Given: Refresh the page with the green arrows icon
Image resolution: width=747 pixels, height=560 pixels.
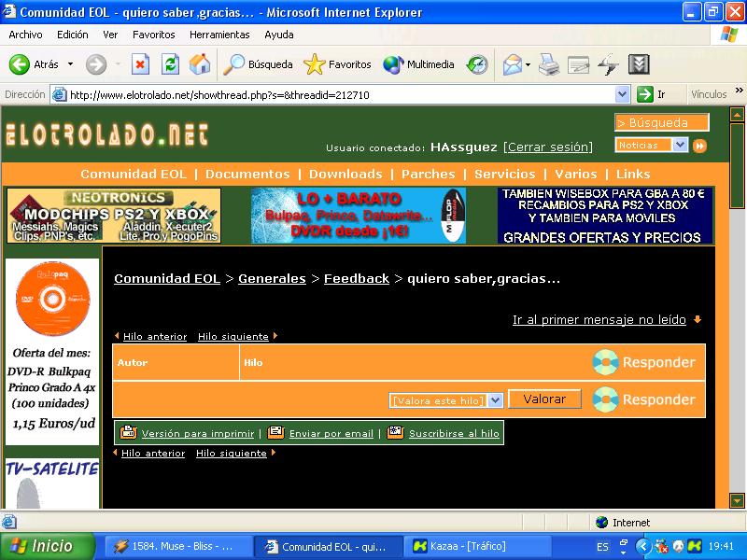Looking at the screenshot, I should coord(170,64).
